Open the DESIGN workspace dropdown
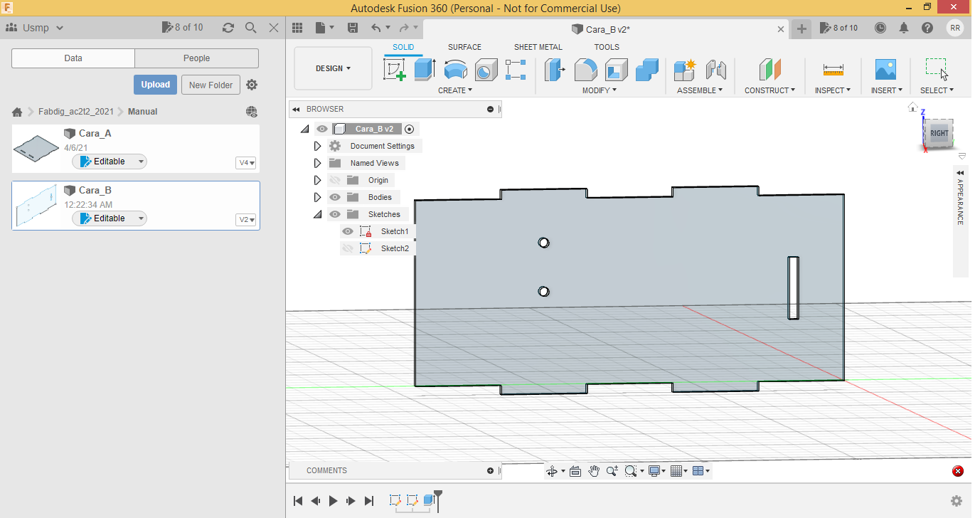The image size is (980, 518). pyautogui.click(x=333, y=68)
